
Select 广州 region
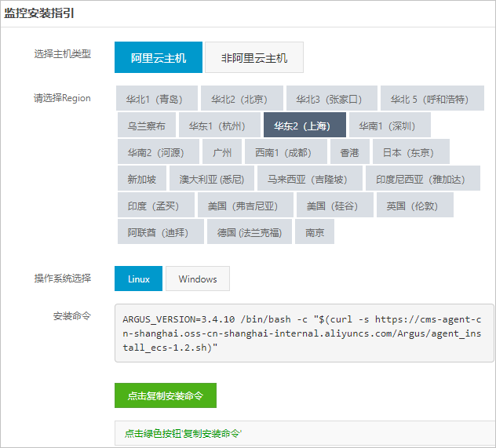coord(222,151)
